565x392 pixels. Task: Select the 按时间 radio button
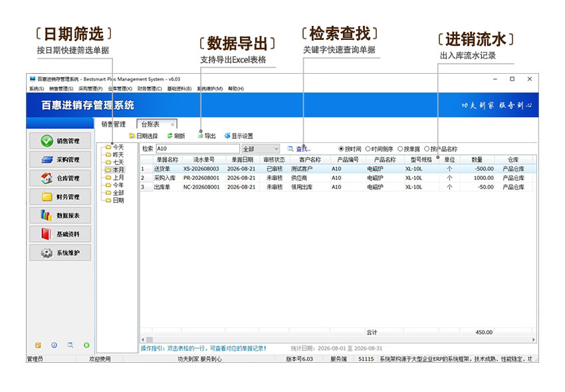coord(350,149)
